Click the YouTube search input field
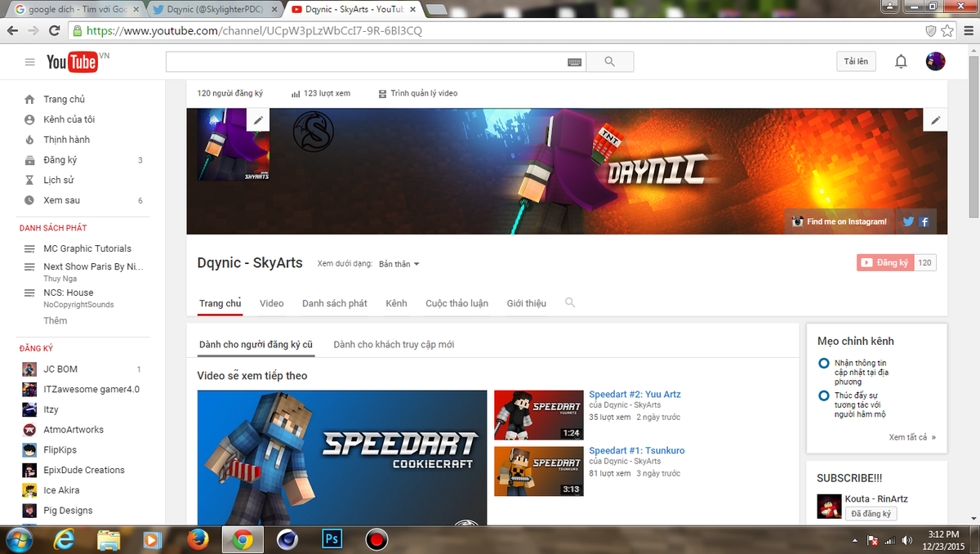Screen dimensions: 980x554 click(366, 62)
